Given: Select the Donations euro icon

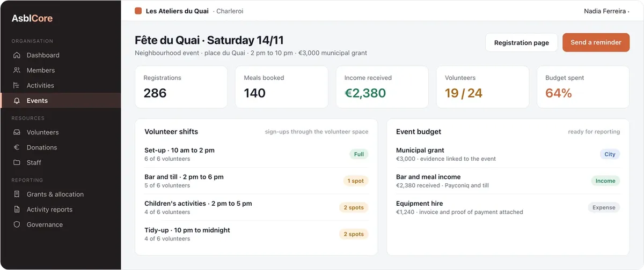Looking at the screenshot, I should point(17,147).
